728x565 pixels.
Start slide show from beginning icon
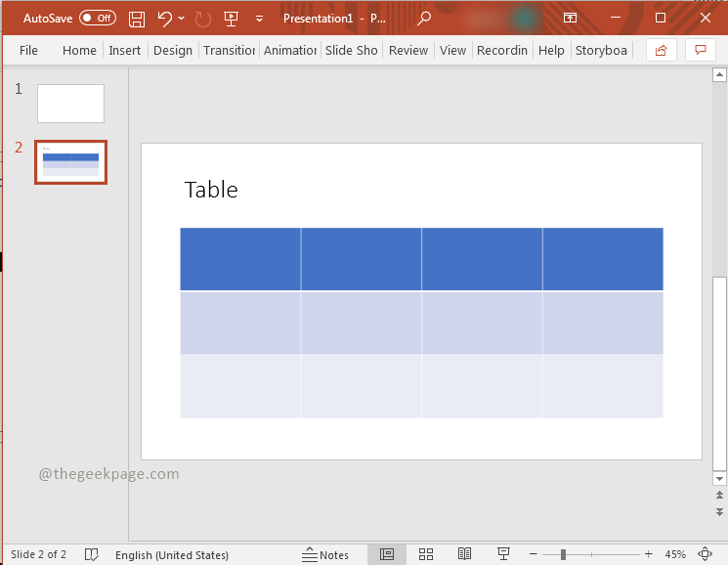[231, 19]
